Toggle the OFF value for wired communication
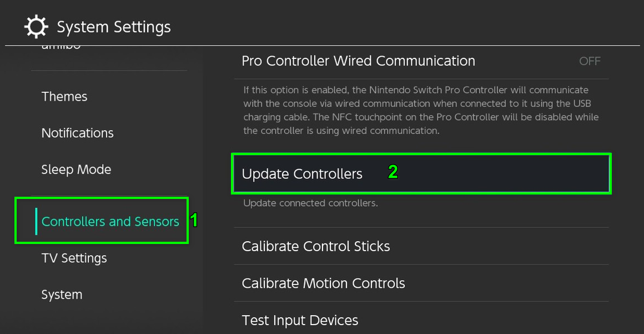 pyautogui.click(x=590, y=61)
